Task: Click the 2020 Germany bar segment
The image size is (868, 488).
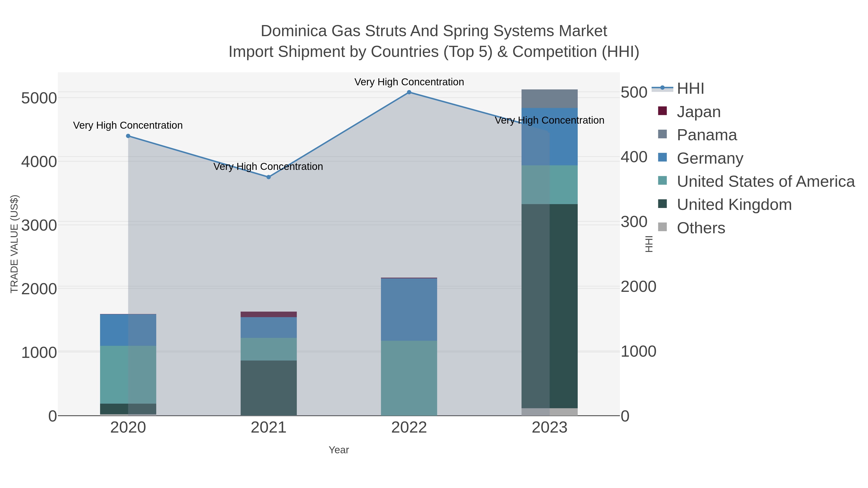Action: (128, 330)
